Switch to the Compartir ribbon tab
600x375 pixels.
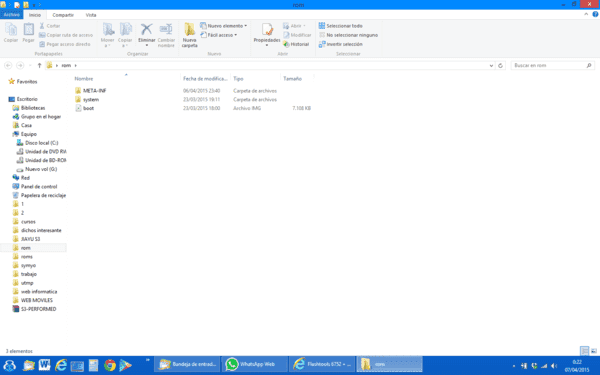(x=63, y=15)
